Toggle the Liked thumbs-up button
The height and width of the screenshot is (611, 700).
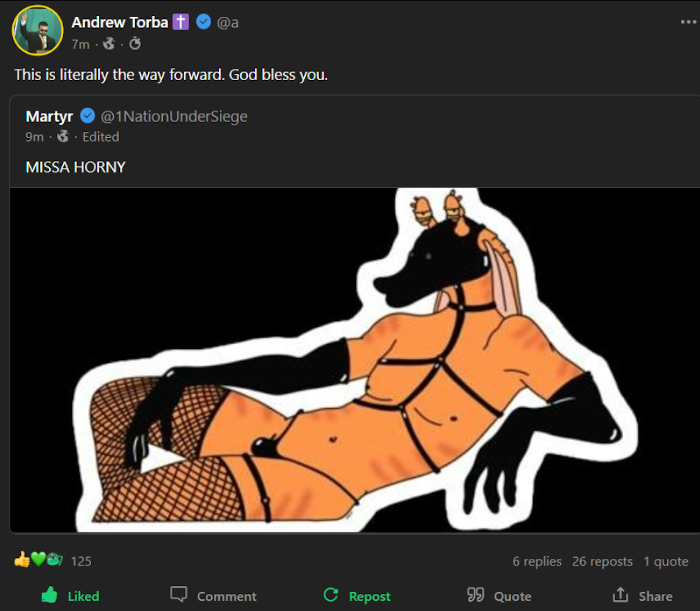tap(70, 596)
